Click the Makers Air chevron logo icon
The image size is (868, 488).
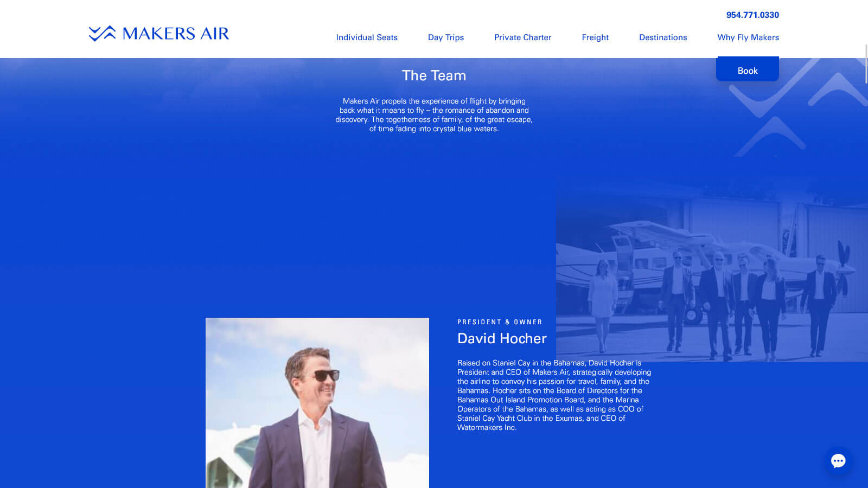(101, 34)
